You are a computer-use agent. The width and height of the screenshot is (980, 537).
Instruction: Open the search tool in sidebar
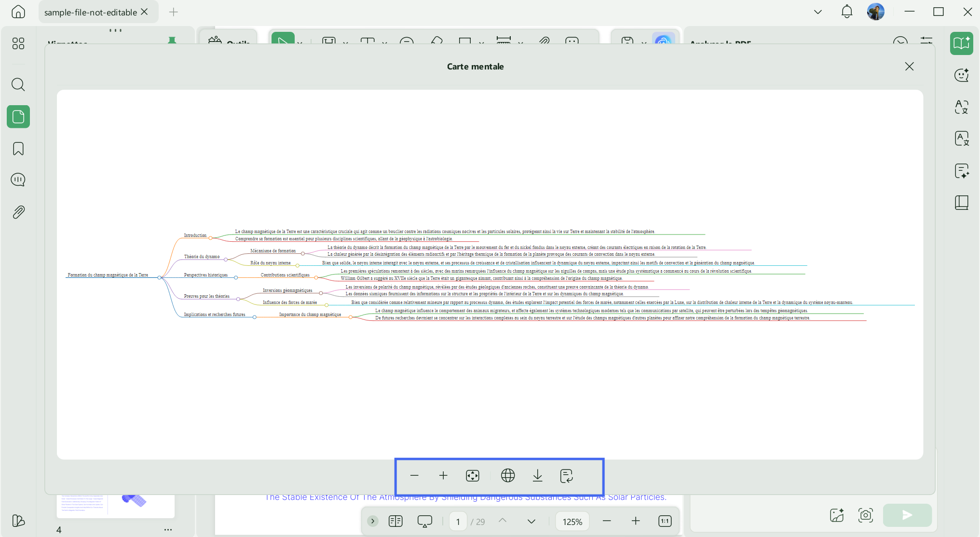18,84
